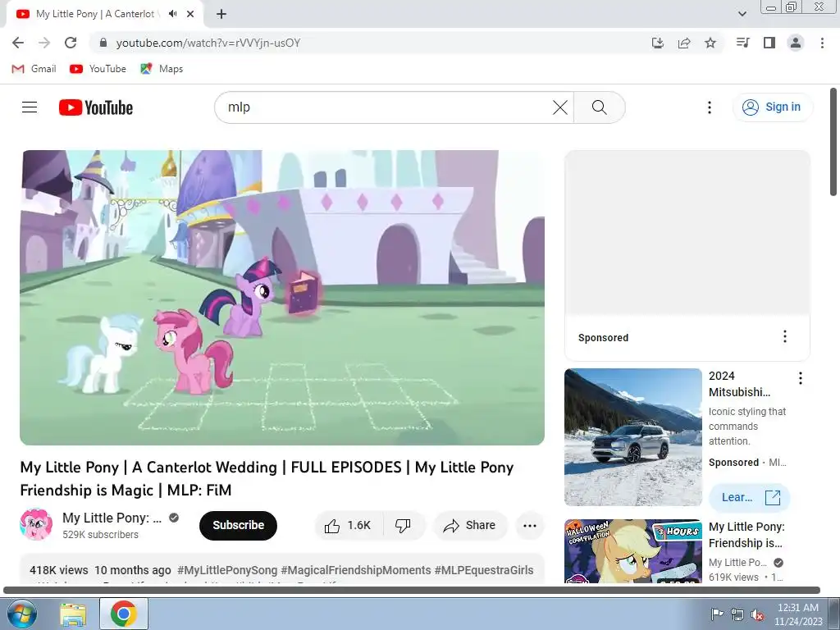The image size is (840, 630).
Task: Click the address bar URL
Action: click(x=208, y=43)
